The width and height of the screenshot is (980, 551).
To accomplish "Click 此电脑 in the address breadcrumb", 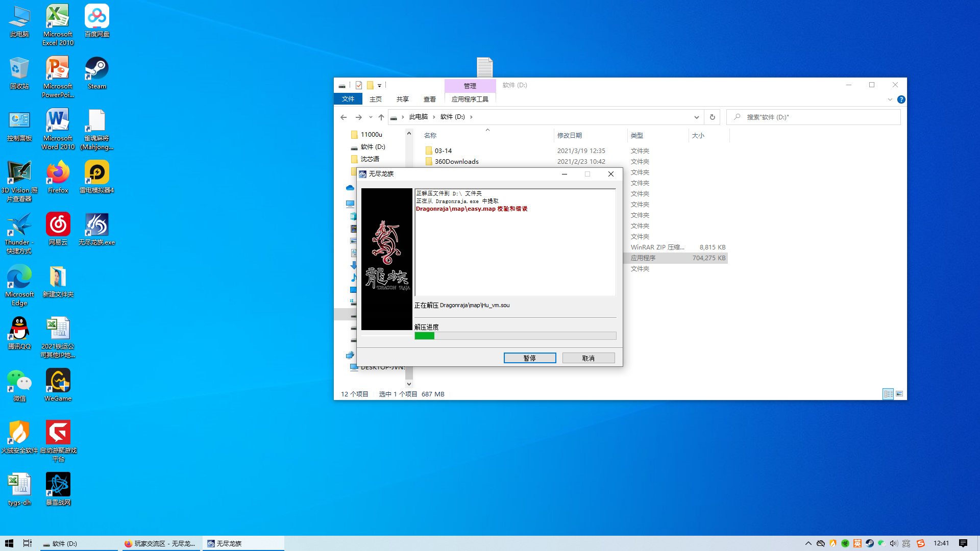I will click(x=419, y=117).
